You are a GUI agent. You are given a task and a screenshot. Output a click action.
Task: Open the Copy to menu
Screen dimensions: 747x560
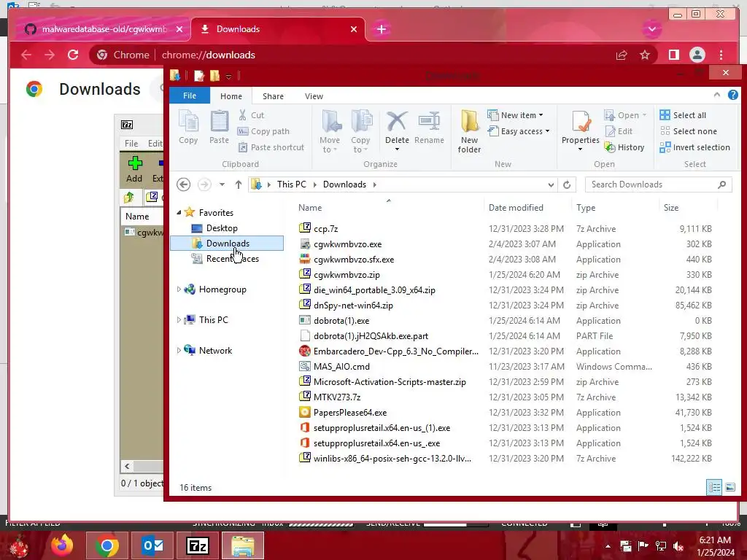point(360,131)
